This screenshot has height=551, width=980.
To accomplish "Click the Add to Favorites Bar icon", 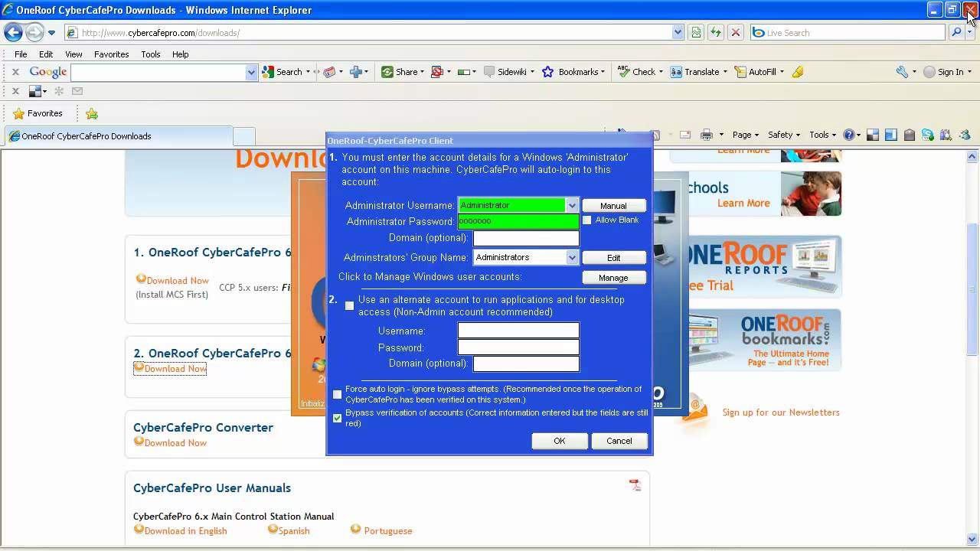I will pos(92,113).
